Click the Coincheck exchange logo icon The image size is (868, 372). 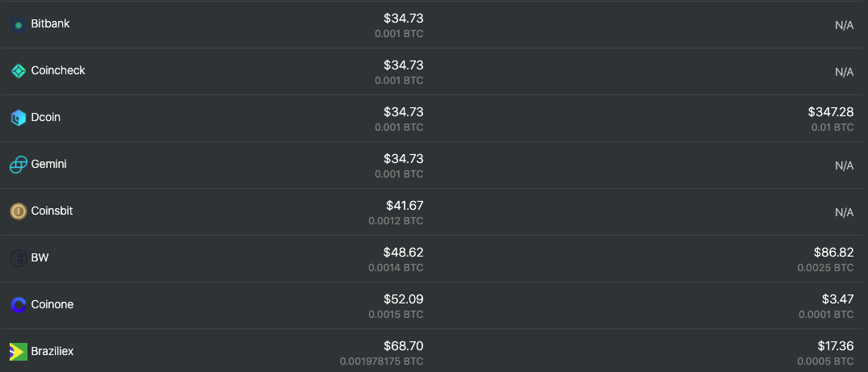coord(18,71)
